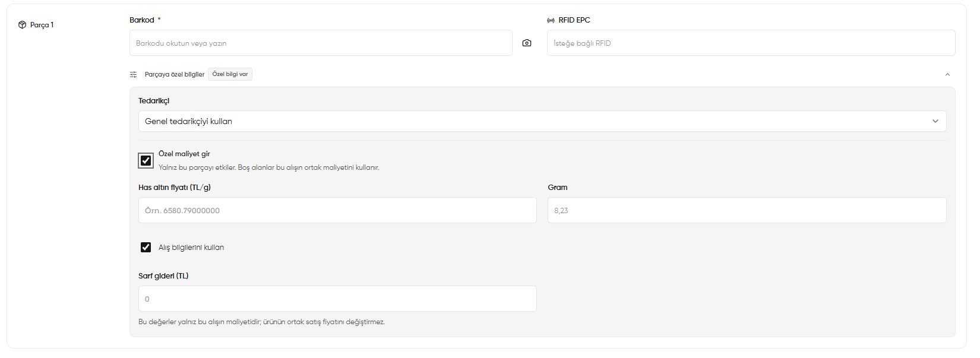This screenshot has height=358, width=980.
Task: Select the Has altın fiyatı input
Action: [337, 210]
